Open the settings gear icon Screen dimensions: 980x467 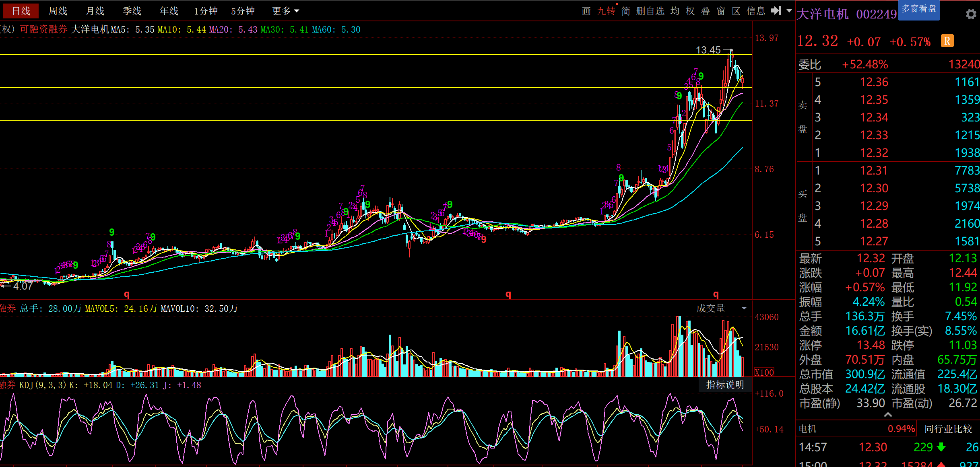pos(971,14)
